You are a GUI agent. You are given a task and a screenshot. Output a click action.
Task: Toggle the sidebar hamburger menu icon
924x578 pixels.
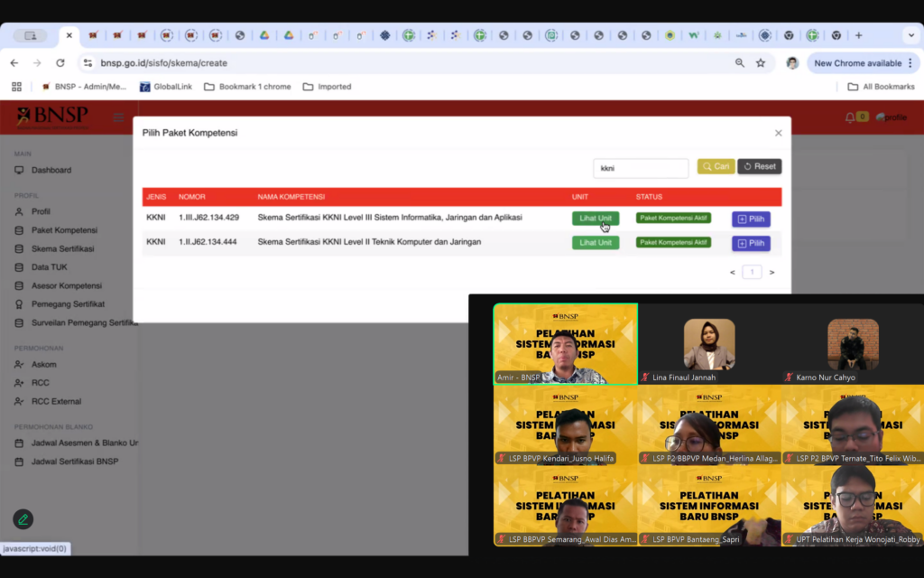(119, 117)
